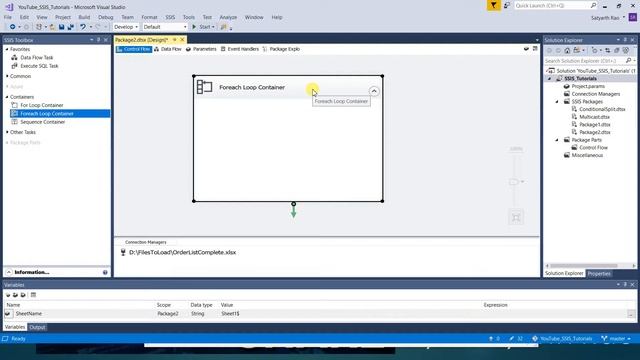Open ConditionalSplit.dtsx in Solution Explorer

click(x=602, y=109)
